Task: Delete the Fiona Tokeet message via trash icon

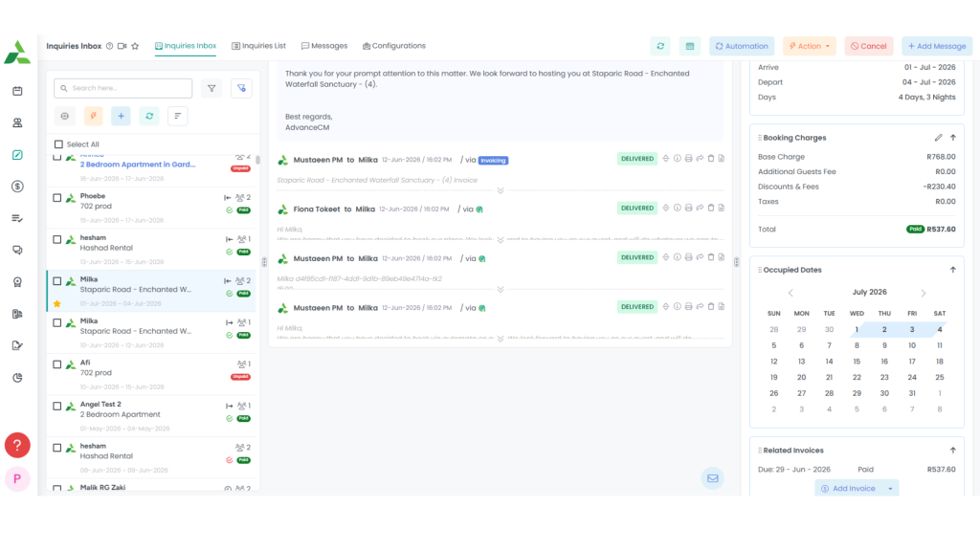Action: tap(711, 208)
